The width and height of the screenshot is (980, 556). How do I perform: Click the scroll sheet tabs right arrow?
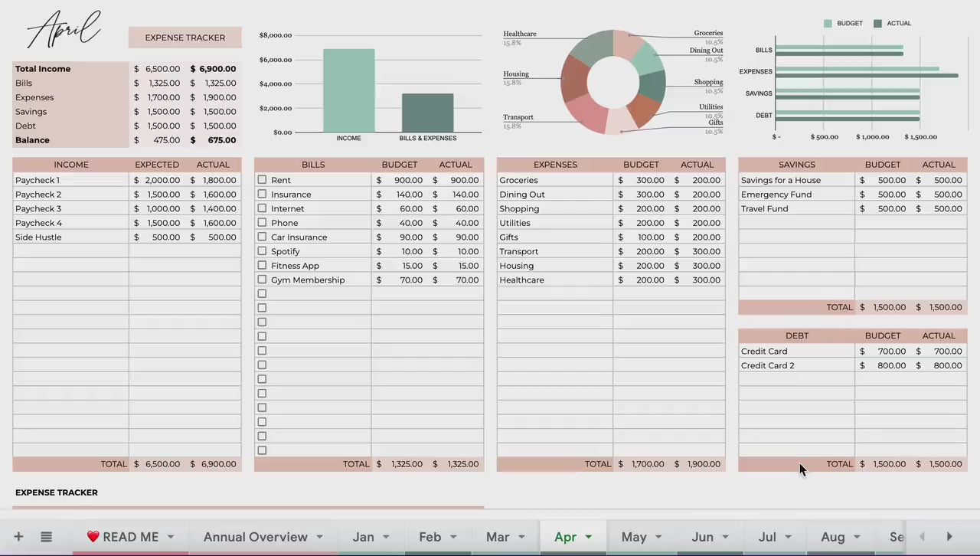949,537
